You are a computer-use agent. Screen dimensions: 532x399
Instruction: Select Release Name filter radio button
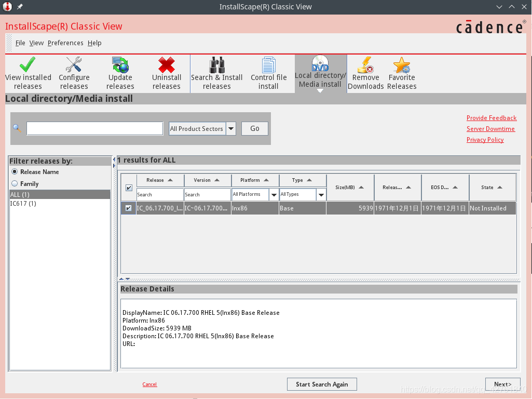(15, 172)
